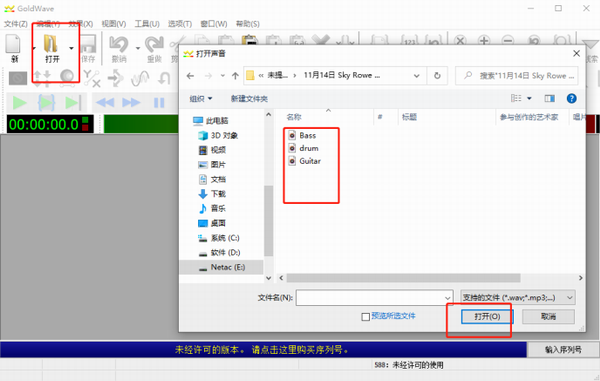
Task: Click the blue pause playback button
Action: pos(159,103)
